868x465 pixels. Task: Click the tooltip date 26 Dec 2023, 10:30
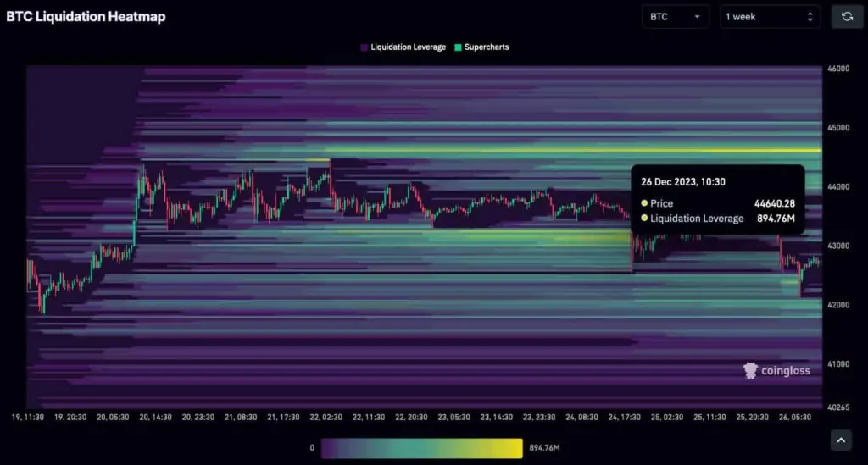683,182
